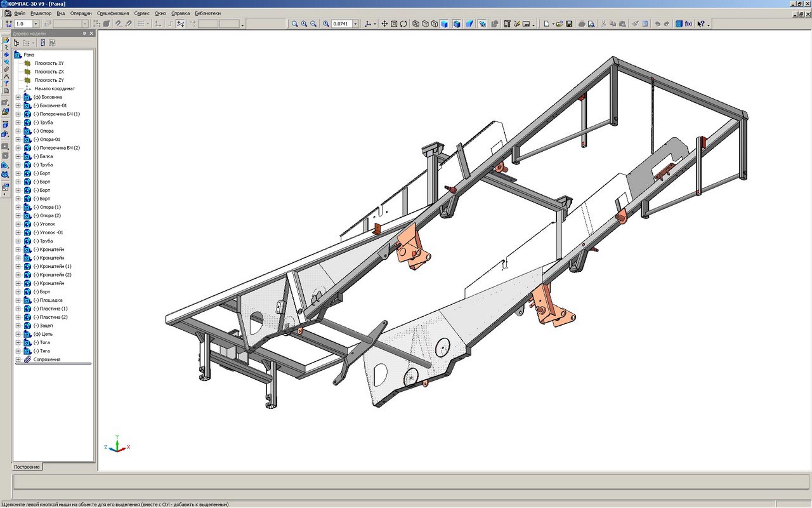Open the zoom scale 0.0741 dropdown
812x508 pixels.
tap(355, 23)
